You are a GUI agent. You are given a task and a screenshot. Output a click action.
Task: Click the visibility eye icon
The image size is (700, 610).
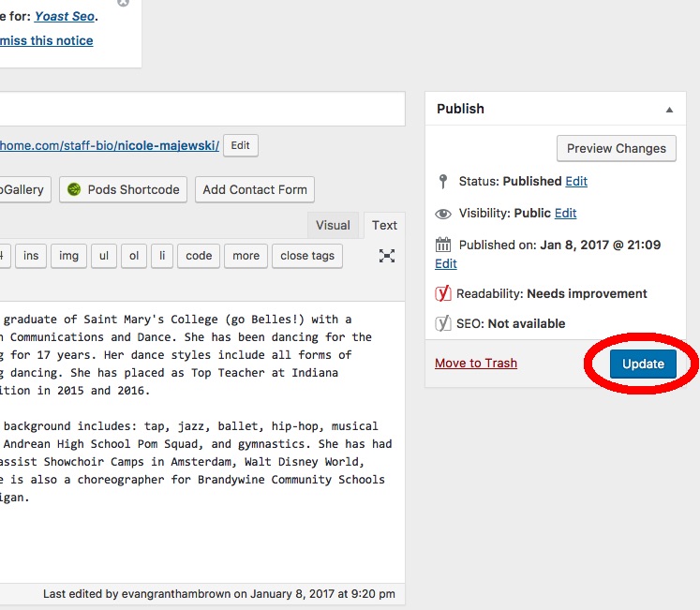[443, 214]
